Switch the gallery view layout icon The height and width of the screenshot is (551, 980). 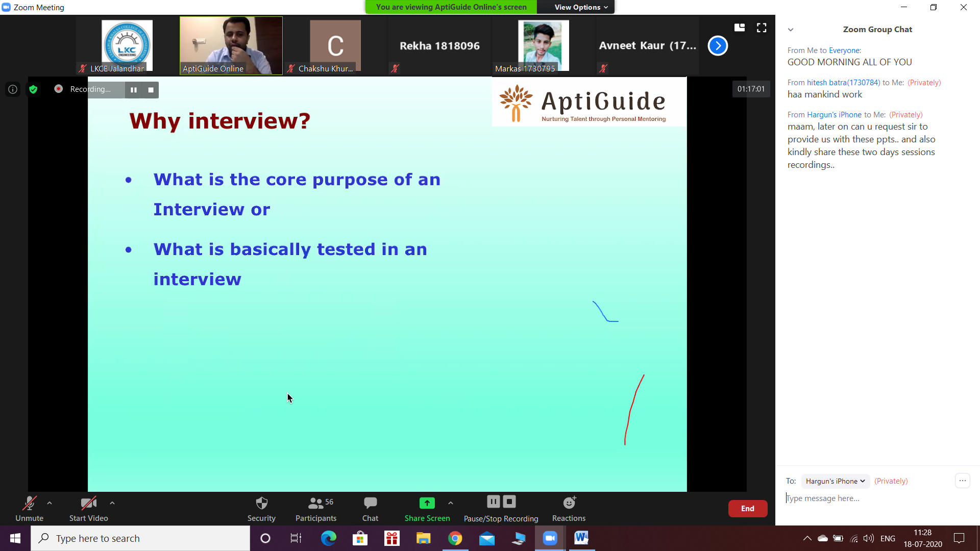click(740, 28)
